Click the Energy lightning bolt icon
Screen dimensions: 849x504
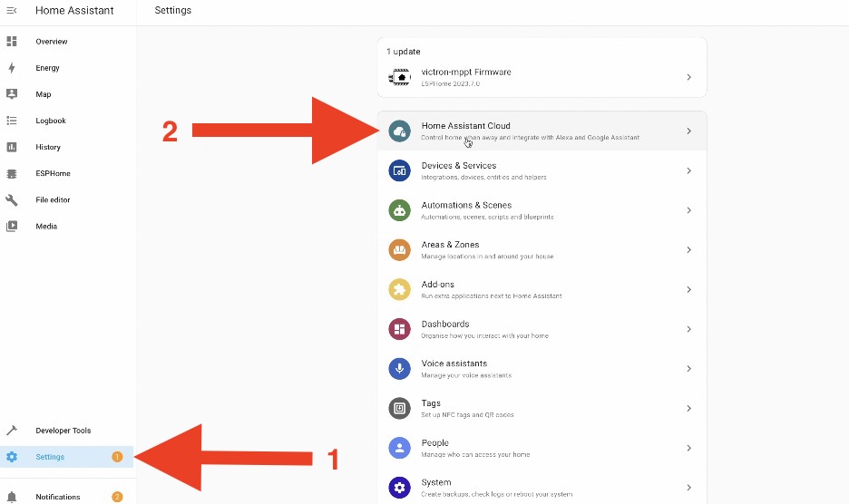click(x=12, y=68)
